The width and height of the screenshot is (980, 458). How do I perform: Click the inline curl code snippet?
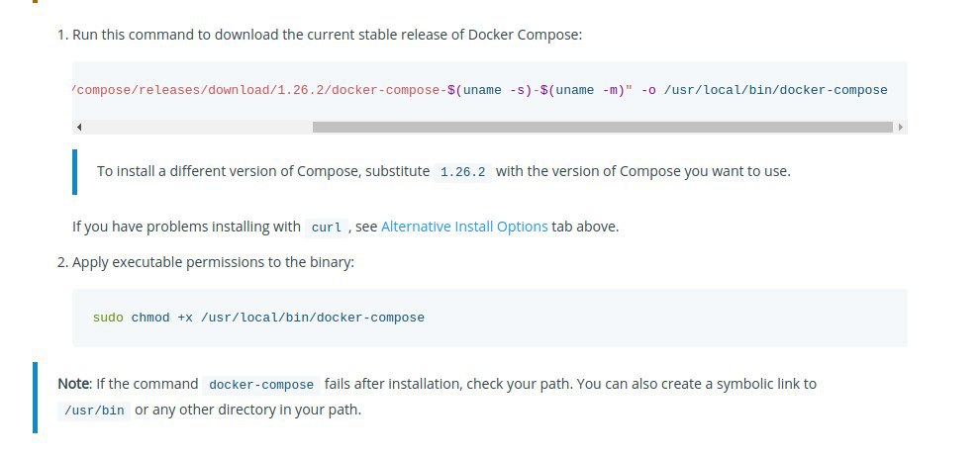pyautogui.click(x=327, y=228)
